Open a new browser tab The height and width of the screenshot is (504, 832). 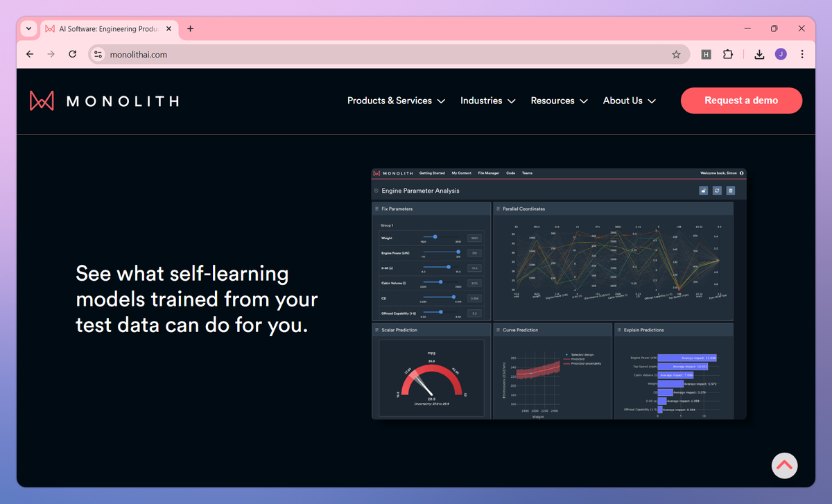pos(190,29)
